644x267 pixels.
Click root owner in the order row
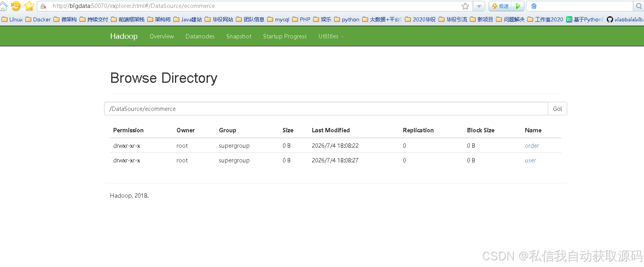click(182, 146)
